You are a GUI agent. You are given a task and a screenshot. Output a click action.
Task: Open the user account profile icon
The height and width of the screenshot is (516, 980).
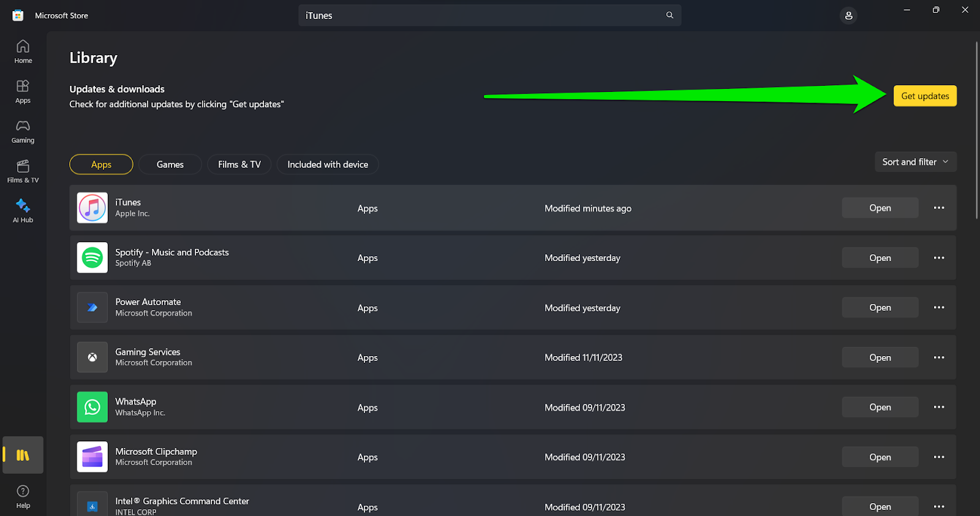(848, 15)
